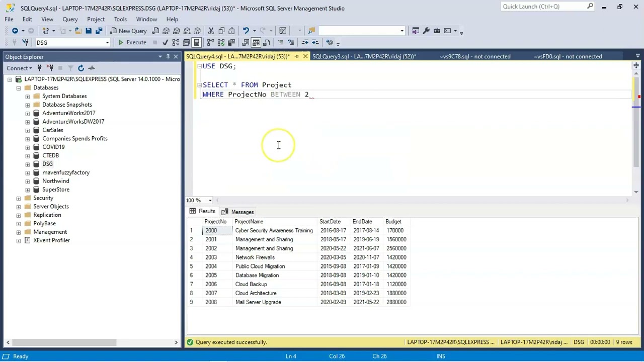Click the Query Options icon
Viewport: 644px width, 362px height.
click(186, 43)
